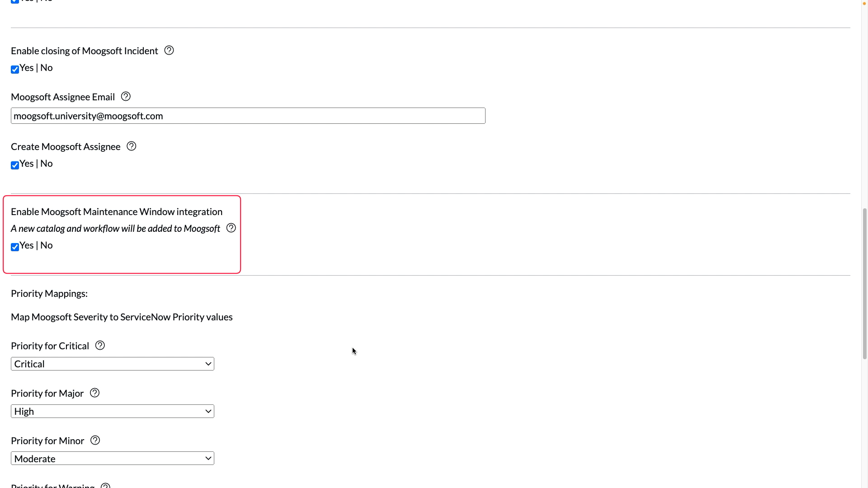Open the Priority for Critical dropdown
868x488 pixels.
[x=113, y=364]
